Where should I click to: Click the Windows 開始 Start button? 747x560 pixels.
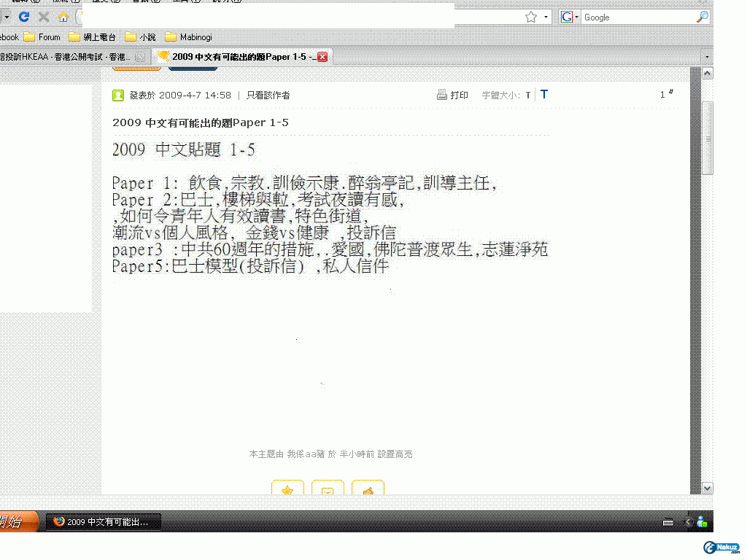tap(18, 522)
